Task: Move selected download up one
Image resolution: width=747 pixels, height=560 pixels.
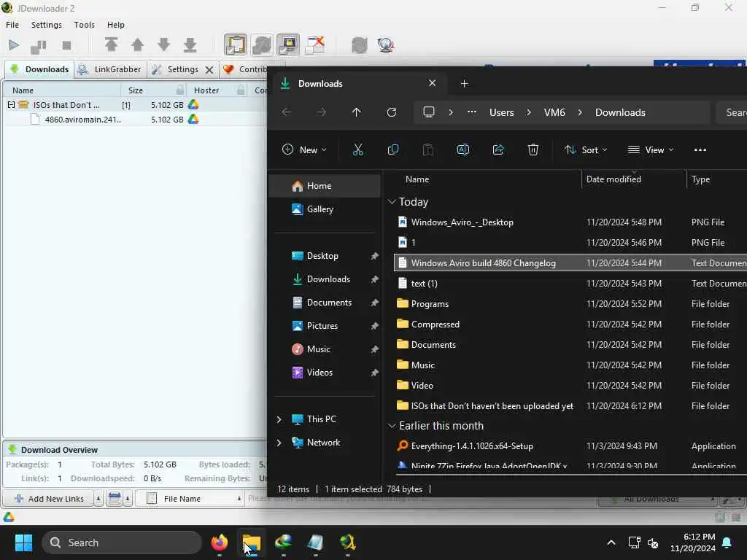Action: pyautogui.click(x=137, y=44)
